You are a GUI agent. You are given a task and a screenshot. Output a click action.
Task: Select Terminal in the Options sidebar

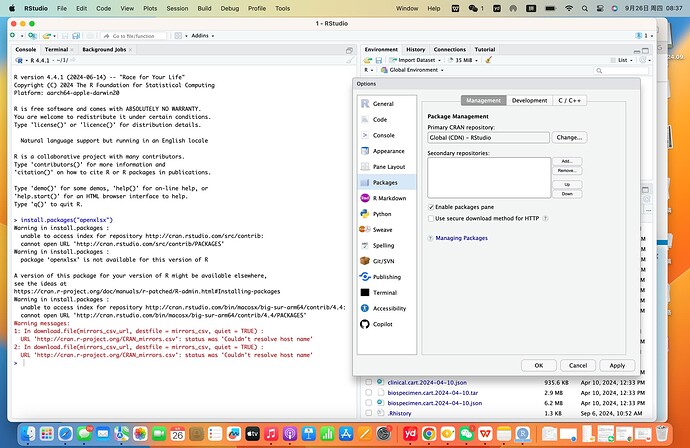click(385, 293)
